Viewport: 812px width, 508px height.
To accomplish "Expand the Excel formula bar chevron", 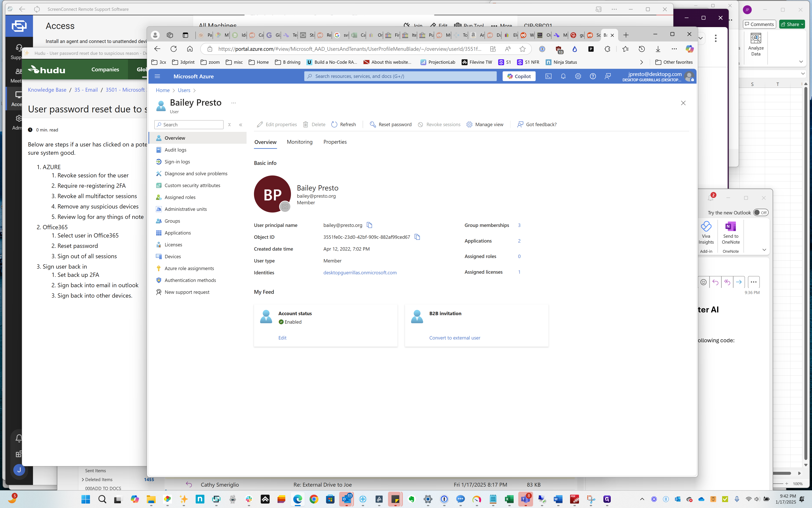I will click(803, 74).
